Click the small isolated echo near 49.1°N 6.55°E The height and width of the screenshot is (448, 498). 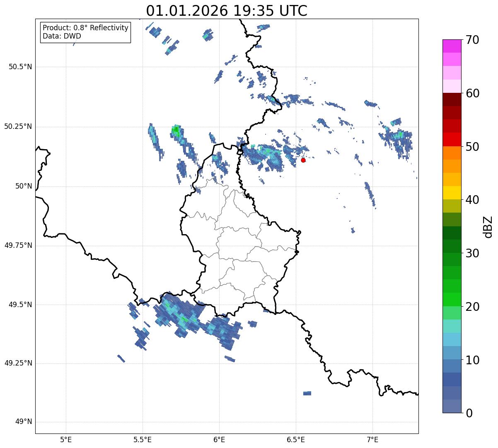(x=307, y=393)
